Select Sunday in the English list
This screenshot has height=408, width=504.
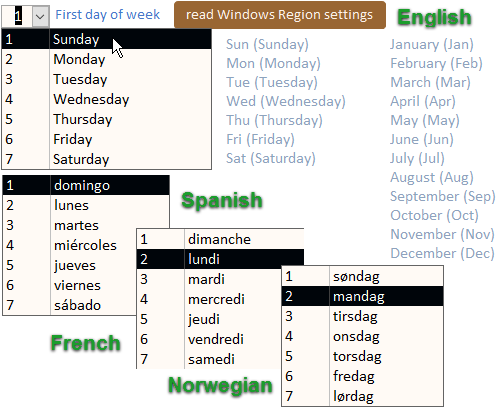tap(107, 39)
